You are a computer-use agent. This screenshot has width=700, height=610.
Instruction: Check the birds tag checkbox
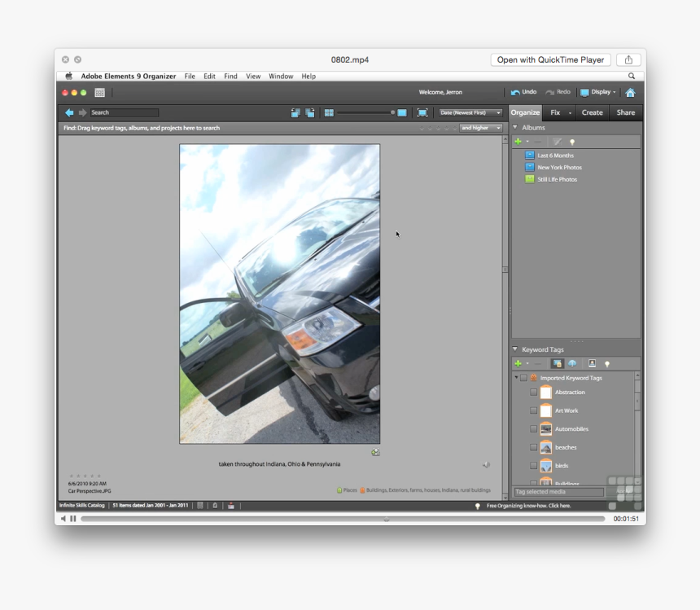533,465
